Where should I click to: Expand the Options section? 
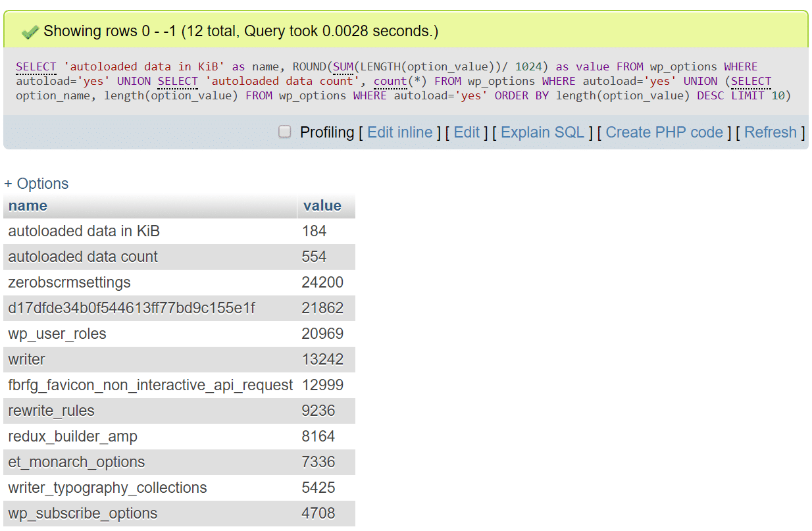click(x=36, y=184)
